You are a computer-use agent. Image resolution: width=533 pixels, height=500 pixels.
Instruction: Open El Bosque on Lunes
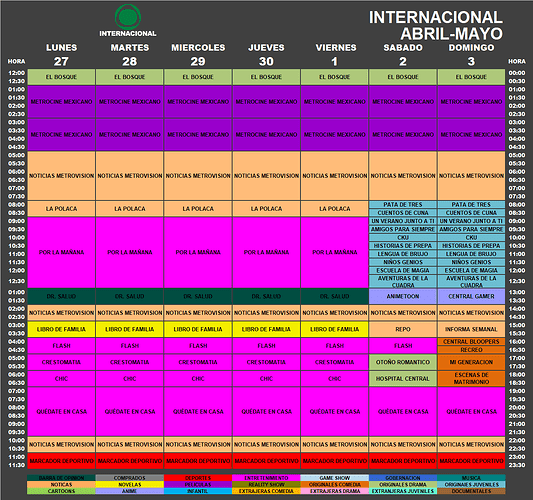click(x=62, y=77)
